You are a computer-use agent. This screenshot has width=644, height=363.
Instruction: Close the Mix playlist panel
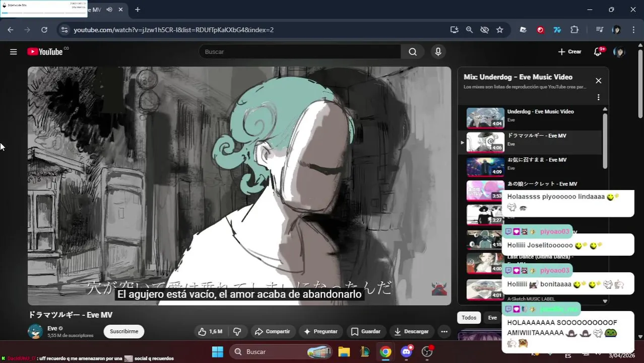click(x=598, y=81)
